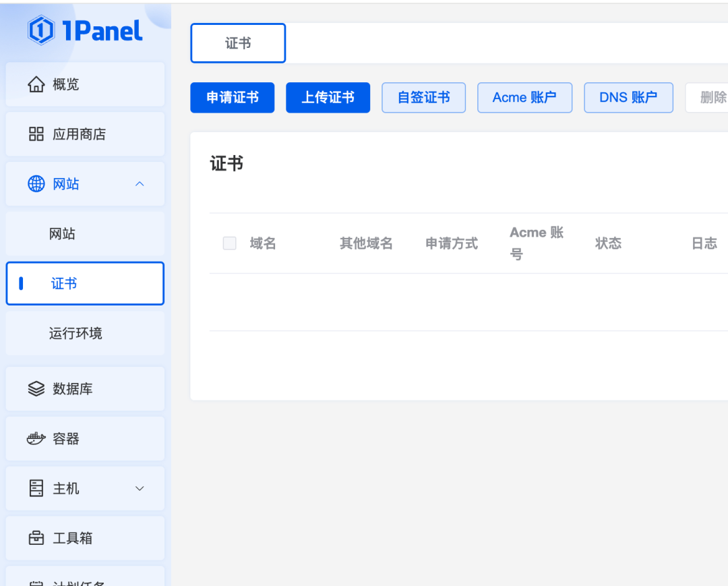728x586 pixels.
Task: Click the toolbox icon for 工具箱
Action: tap(36, 538)
